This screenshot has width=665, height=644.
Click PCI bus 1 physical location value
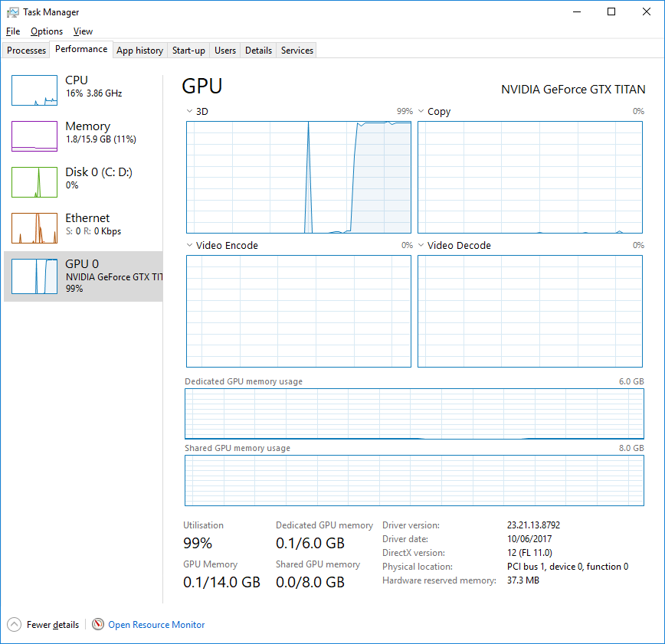[568, 567]
